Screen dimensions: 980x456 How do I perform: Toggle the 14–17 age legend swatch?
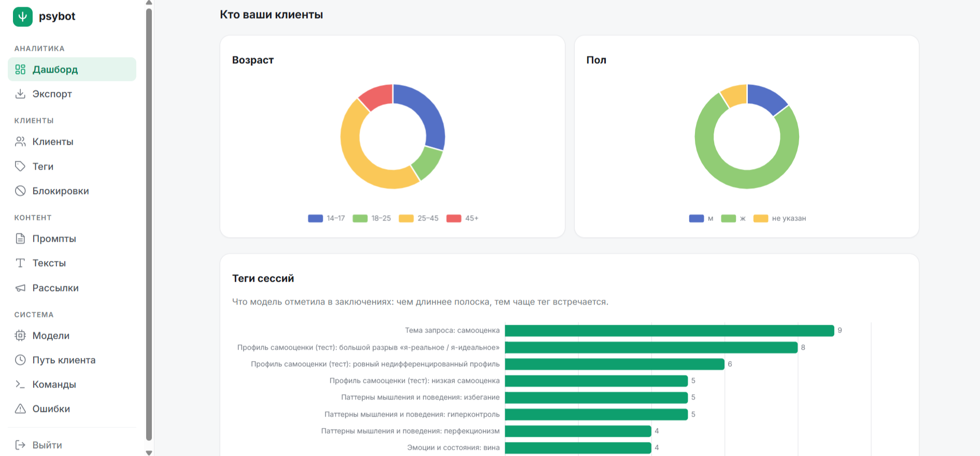click(x=316, y=218)
